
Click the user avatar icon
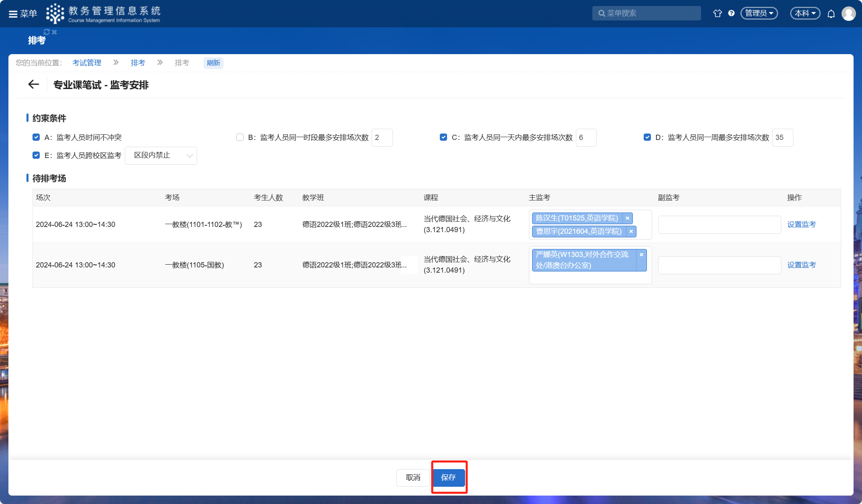click(848, 13)
